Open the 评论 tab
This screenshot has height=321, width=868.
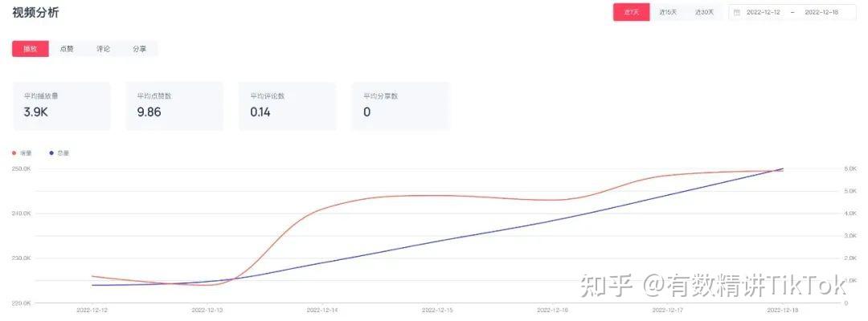[103, 49]
